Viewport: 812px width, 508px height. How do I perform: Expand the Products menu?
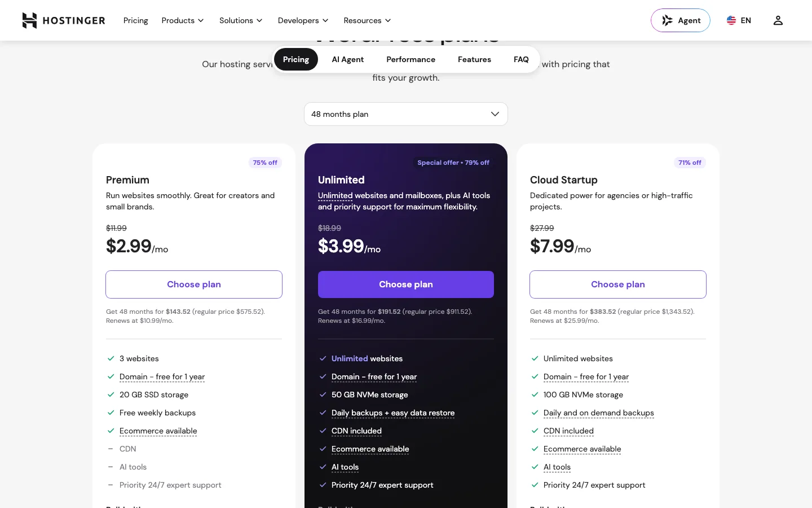click(183, 20)
